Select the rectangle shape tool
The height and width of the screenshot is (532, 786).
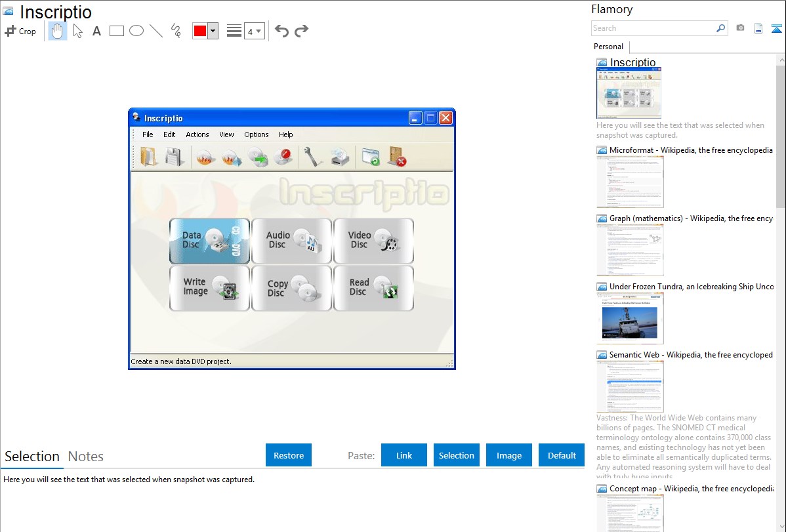coord(117,31)
